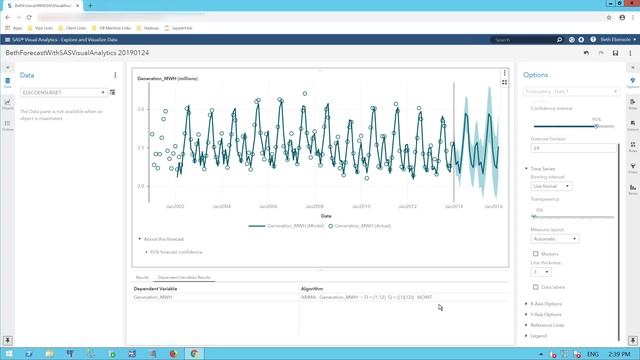Click the pin icon at bottom left
The height and width of the screenshot is (360, 640).
(x=7, y=340)
